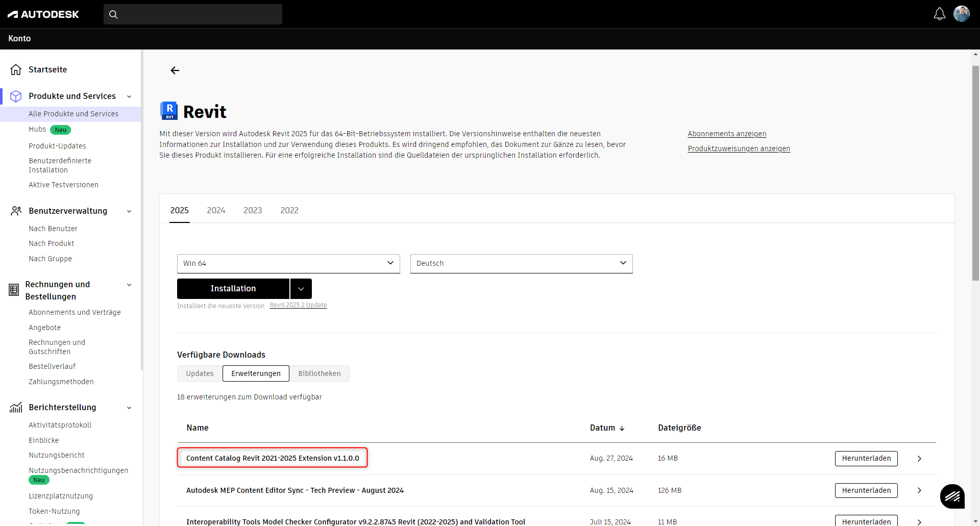Click the search magnifier icon
The width and height of the screenshot is (980, 526).
[113, 14]
